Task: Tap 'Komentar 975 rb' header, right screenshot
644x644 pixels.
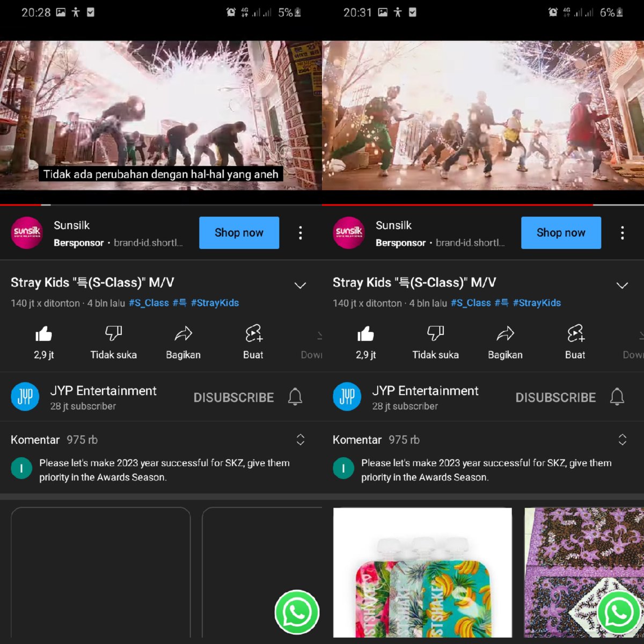Action: click(376, 440)
